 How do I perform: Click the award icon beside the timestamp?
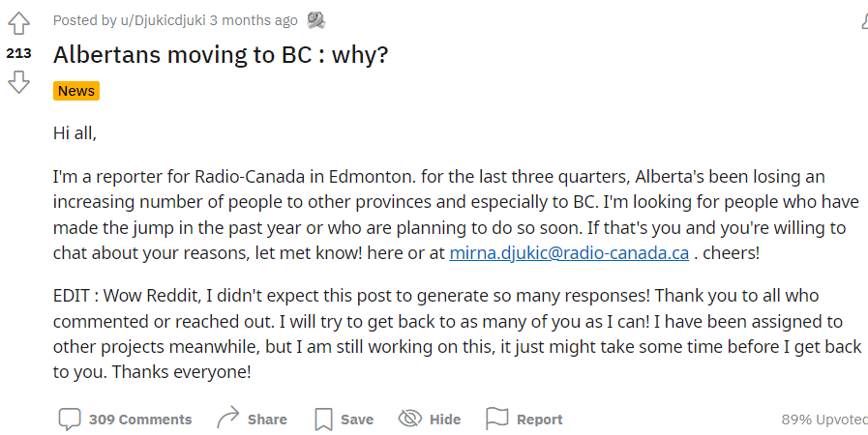[x=316, y=20]
